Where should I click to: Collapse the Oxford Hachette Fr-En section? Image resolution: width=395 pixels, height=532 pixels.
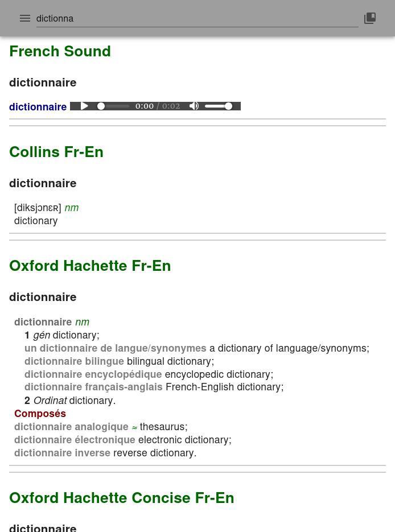(90, 266)
